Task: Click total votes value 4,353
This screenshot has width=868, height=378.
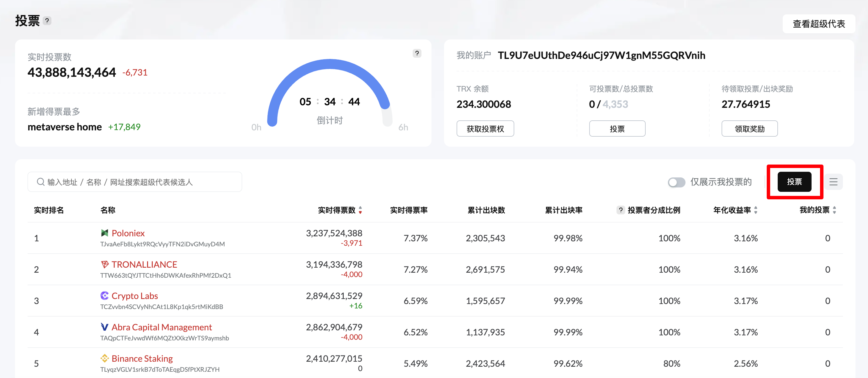Action: 615,104
